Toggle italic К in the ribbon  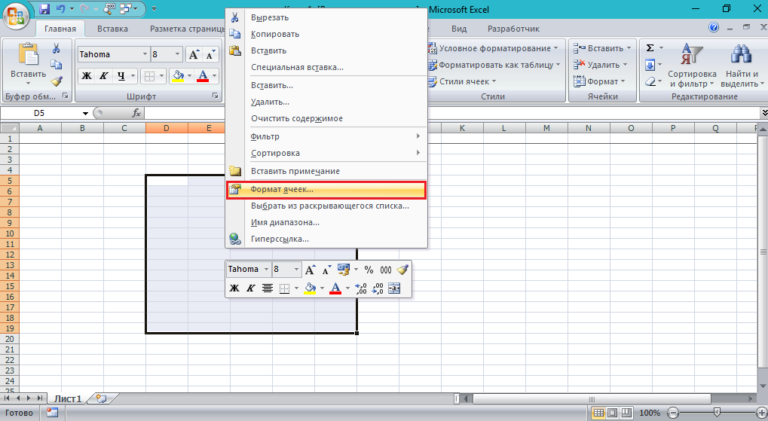coord(103,76)
